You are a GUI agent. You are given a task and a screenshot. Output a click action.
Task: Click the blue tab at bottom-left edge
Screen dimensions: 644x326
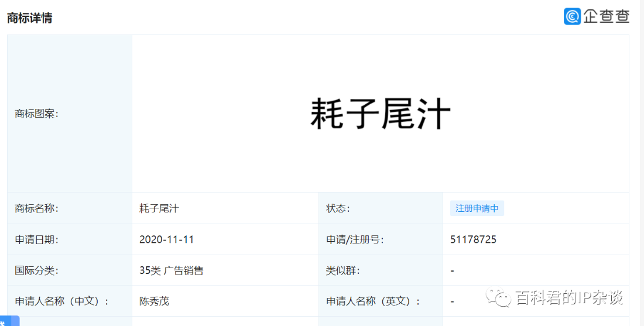click(9, 321)
